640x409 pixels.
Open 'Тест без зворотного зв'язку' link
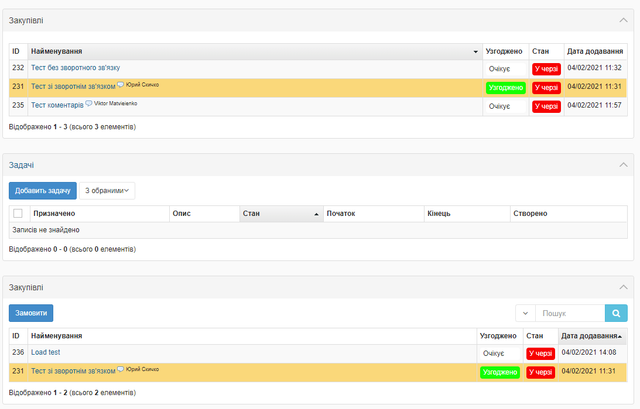(x=76, y=68)
